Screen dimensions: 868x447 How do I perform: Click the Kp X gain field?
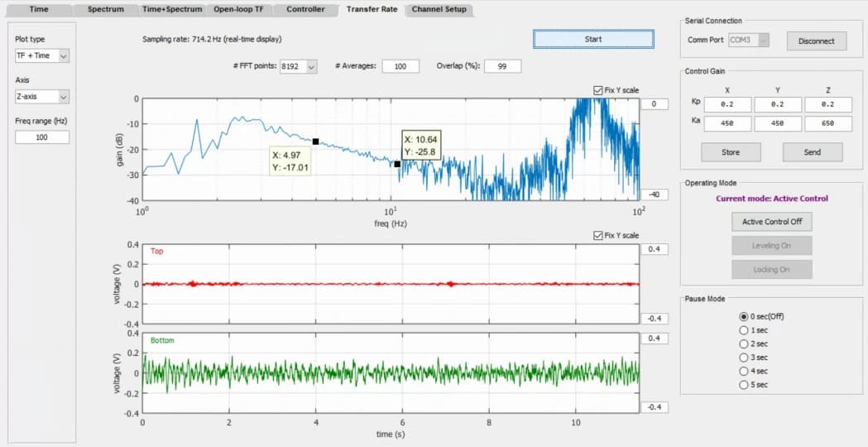coord(727,104)
